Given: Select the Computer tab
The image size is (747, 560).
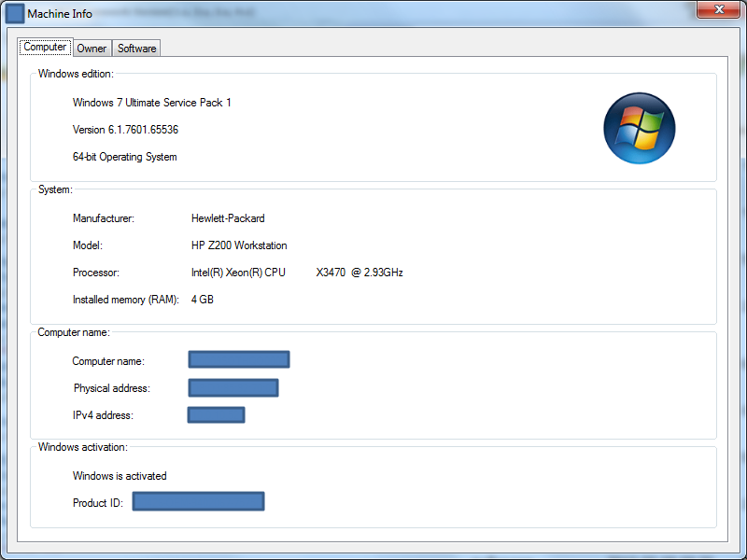Looking at the screenshot, I should point(45,47).
